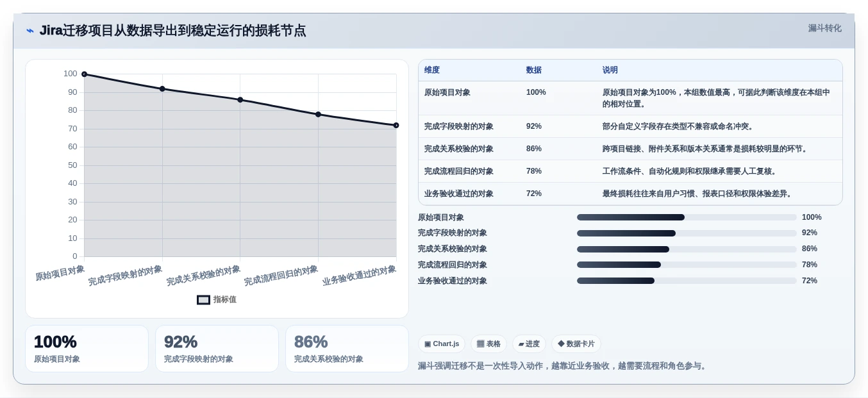
Task: Toggle the 指标值 legend swatch
Action: [x=203, y=300]
